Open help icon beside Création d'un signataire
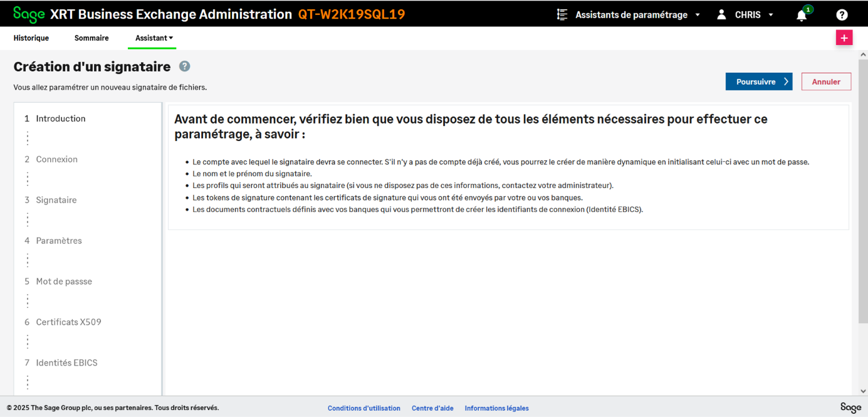This screenshot has width=868, height=417. [184, 66]
